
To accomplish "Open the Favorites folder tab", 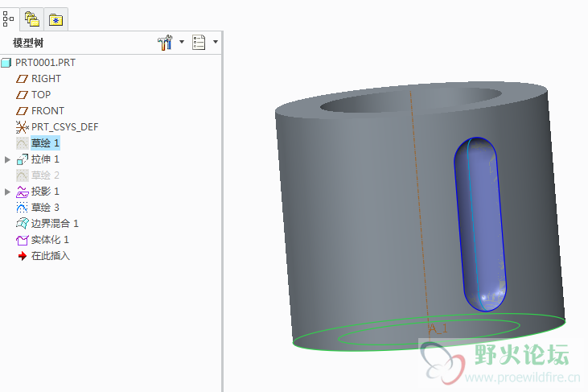I will [x=56, y=19].
